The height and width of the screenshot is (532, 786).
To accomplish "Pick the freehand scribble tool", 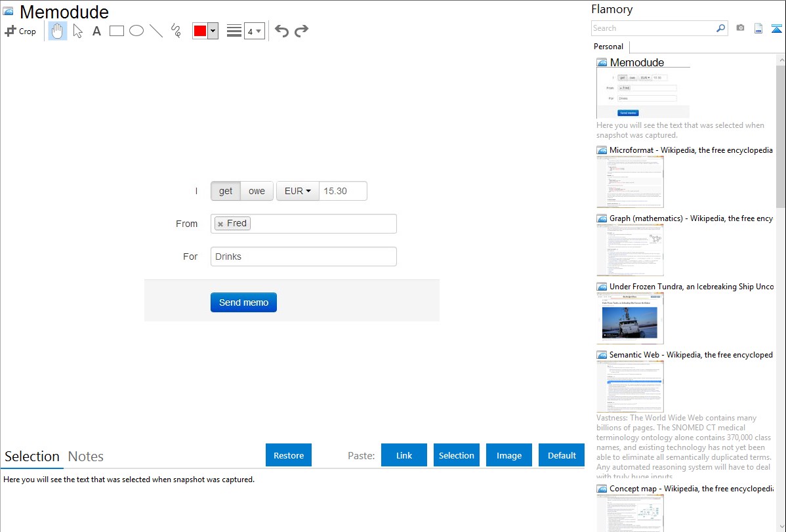I will point(176,31).
